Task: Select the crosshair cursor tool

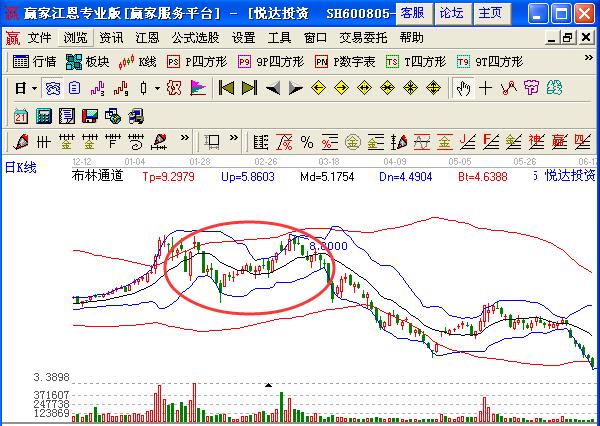Action: click(486, 88)
